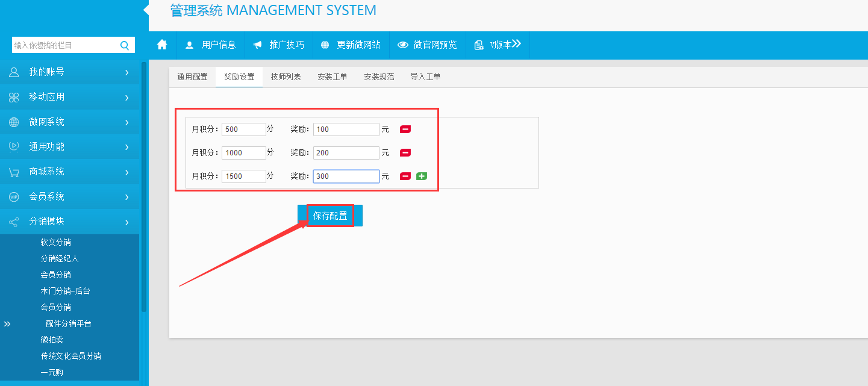The width and height of the screenshot is (868, 386).
Task: Click the 分销模块 share icon
Action: point(14,222)
